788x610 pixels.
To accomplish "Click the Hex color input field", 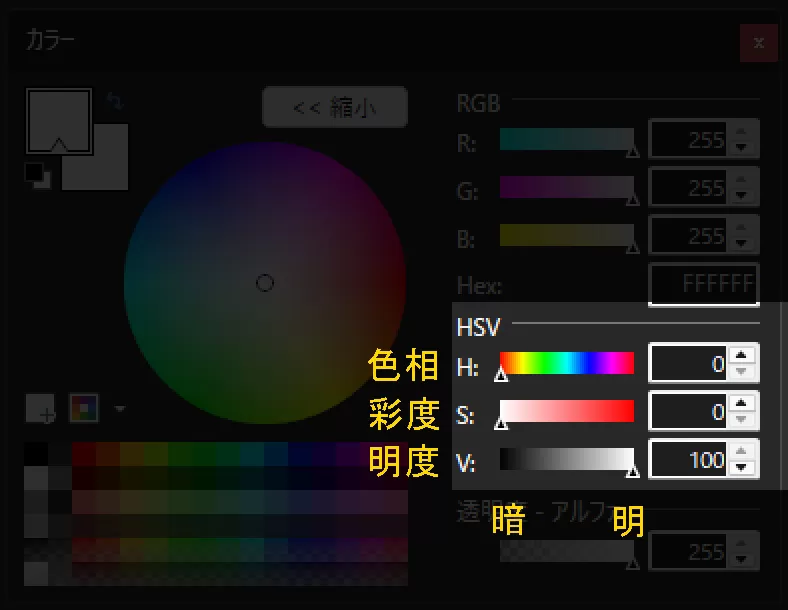I will click(x=703, y=285).
